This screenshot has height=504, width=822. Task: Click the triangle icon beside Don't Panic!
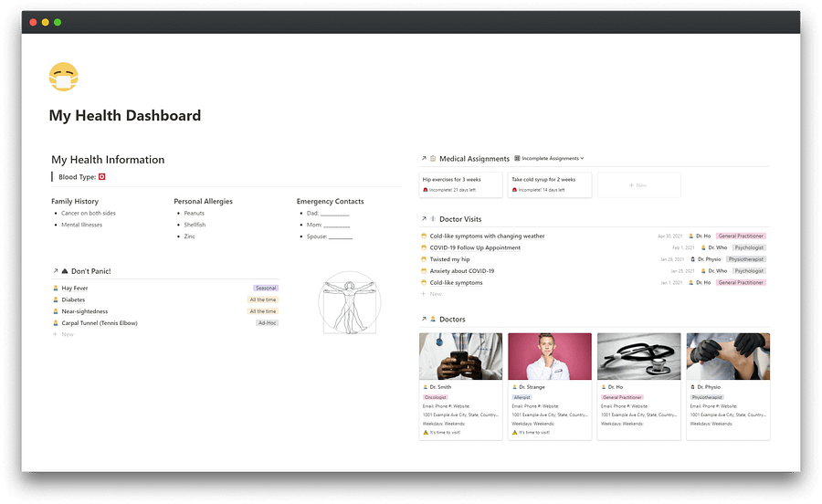pos(65,271)
